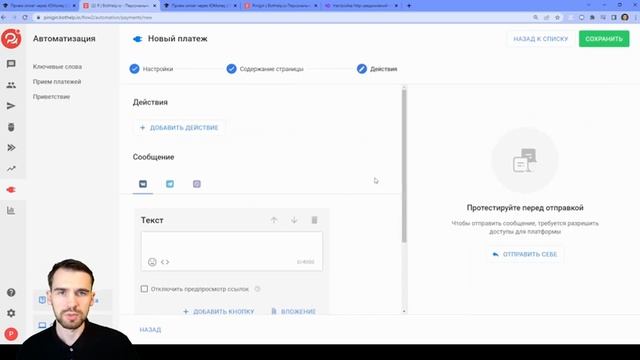Select the Telegram channel tab
The height and width of the screenshot is (360, 640).
(170, 184)
